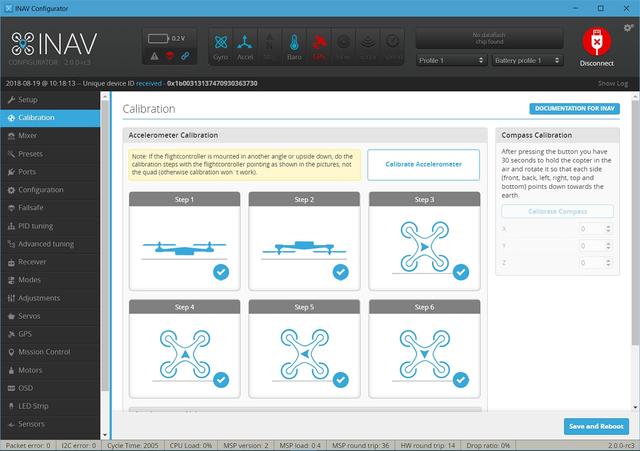Click the device ID 0x1b00313137470930363730
This screenshot has width=640, height=451.
pos(212,83)
